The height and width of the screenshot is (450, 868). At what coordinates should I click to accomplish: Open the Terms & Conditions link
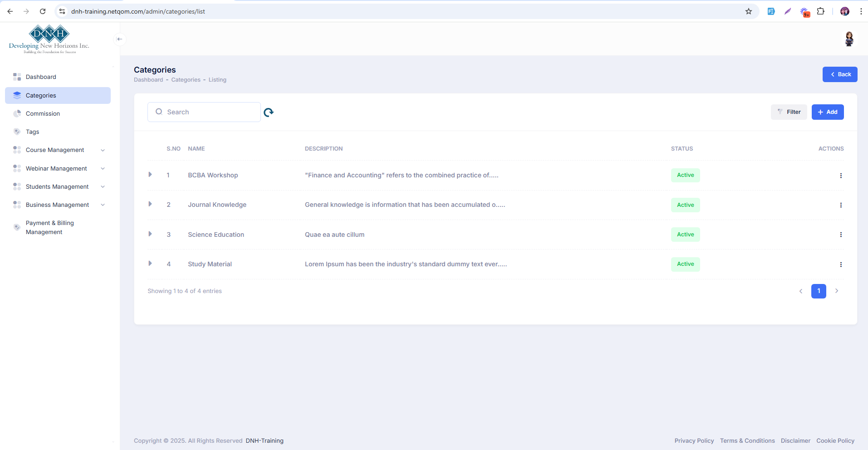point(747,440)
